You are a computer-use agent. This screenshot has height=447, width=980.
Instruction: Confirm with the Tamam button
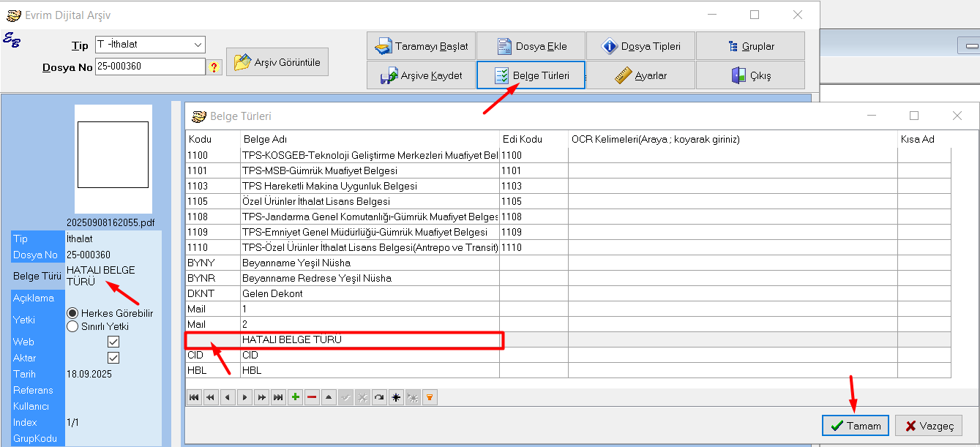(855, 426)
